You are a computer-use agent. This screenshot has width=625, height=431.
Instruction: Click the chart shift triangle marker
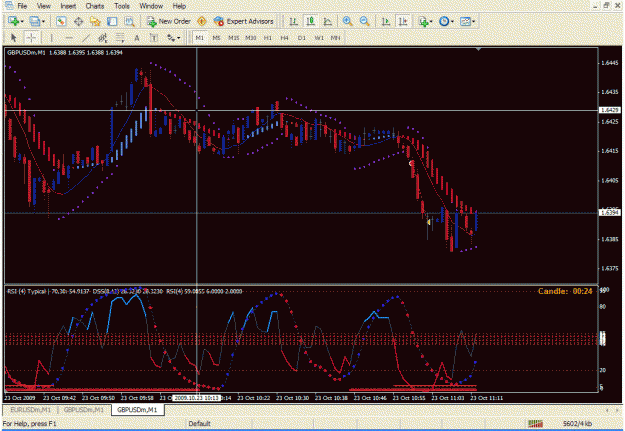479,49
